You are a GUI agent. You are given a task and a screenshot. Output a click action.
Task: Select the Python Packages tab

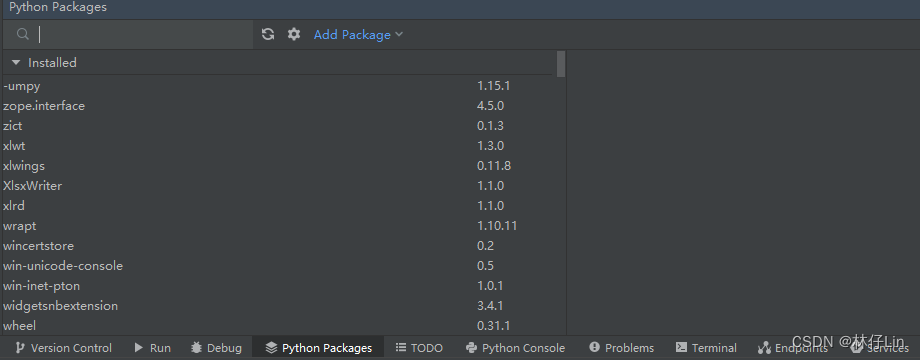[318, 348]
